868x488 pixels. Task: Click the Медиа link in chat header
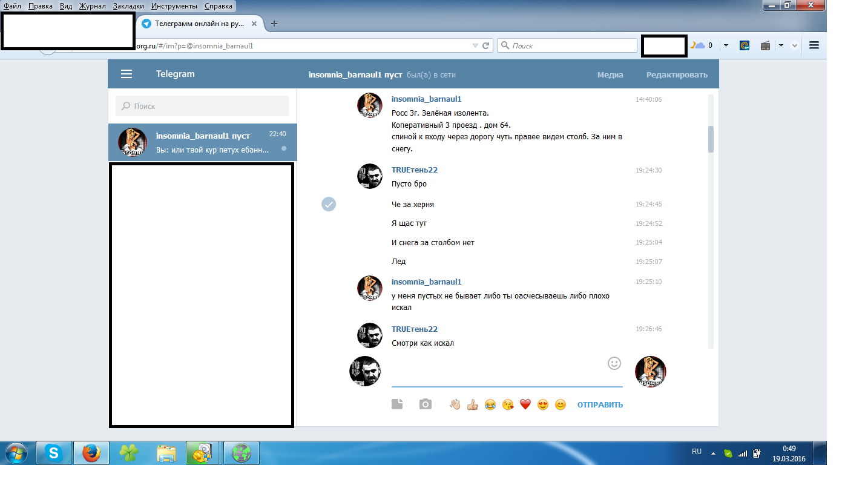click(610, 74)
